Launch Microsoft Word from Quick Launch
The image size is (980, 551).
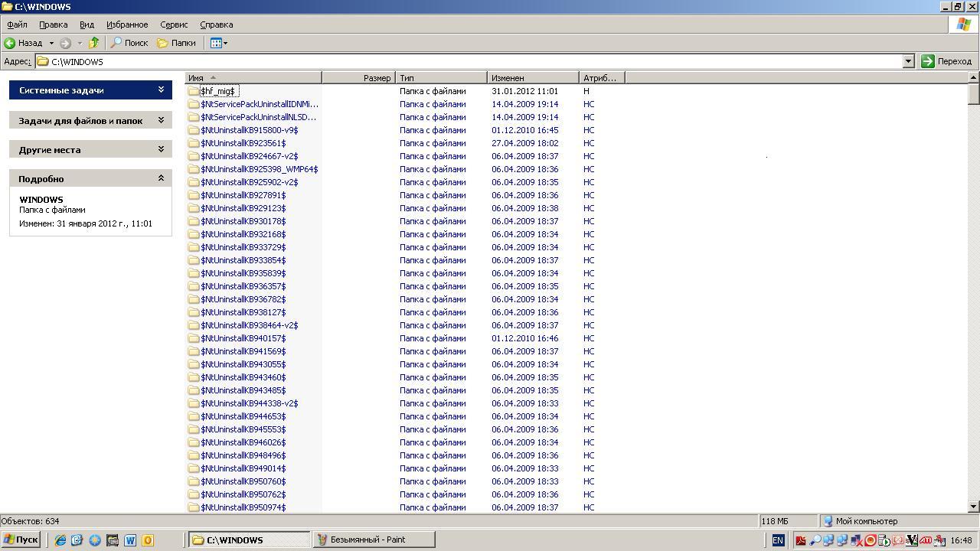coord(130,540)
